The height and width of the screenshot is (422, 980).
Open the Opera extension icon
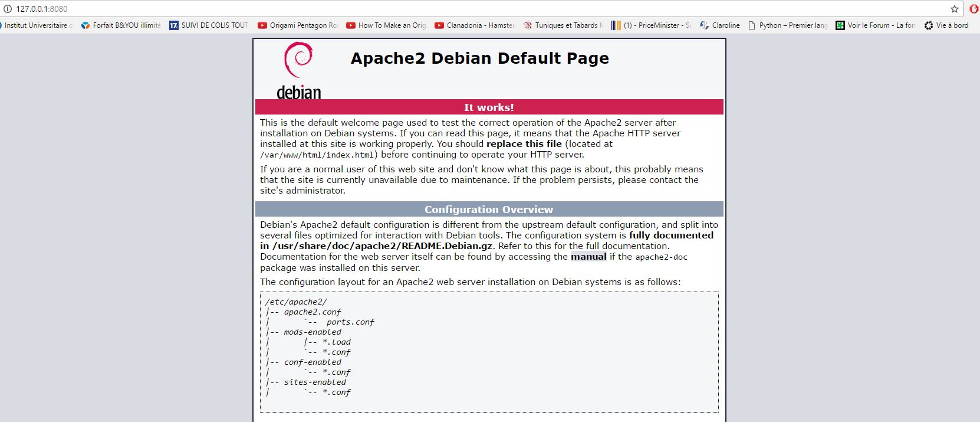974,9
